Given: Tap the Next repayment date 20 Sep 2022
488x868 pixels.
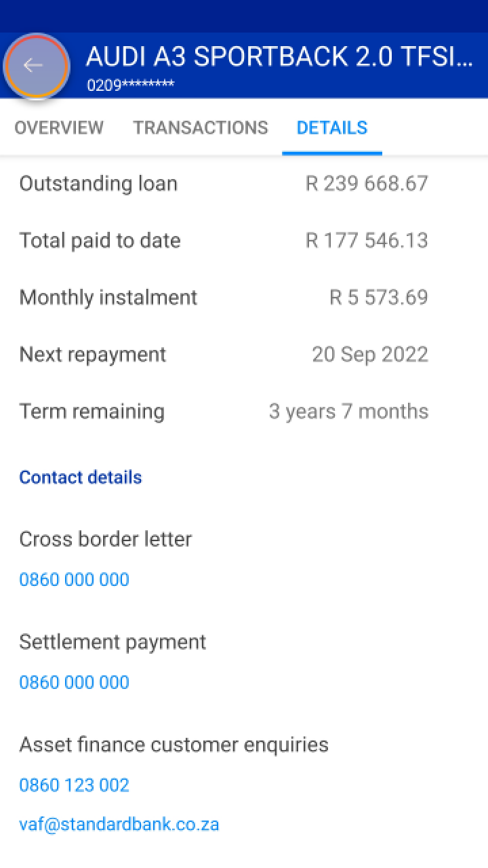Looking at the screenshot, I should point(370,355).
